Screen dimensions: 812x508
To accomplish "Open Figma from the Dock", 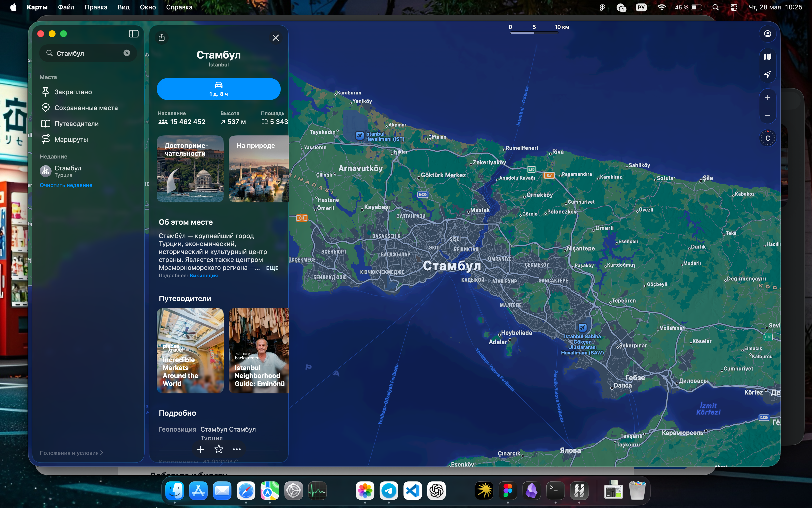I will coord(508,490).
